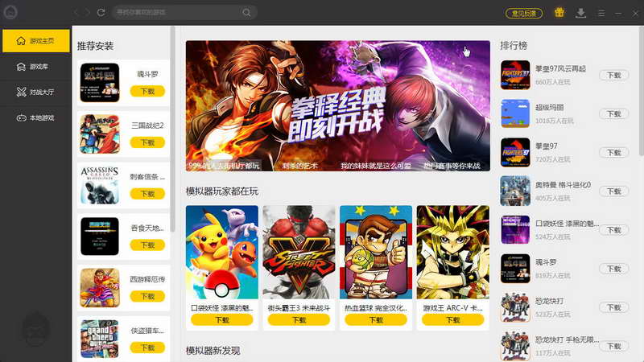Screen dimensions: 644x362
Task: Click the forward navigation arrow
Action: pos(88,13)
